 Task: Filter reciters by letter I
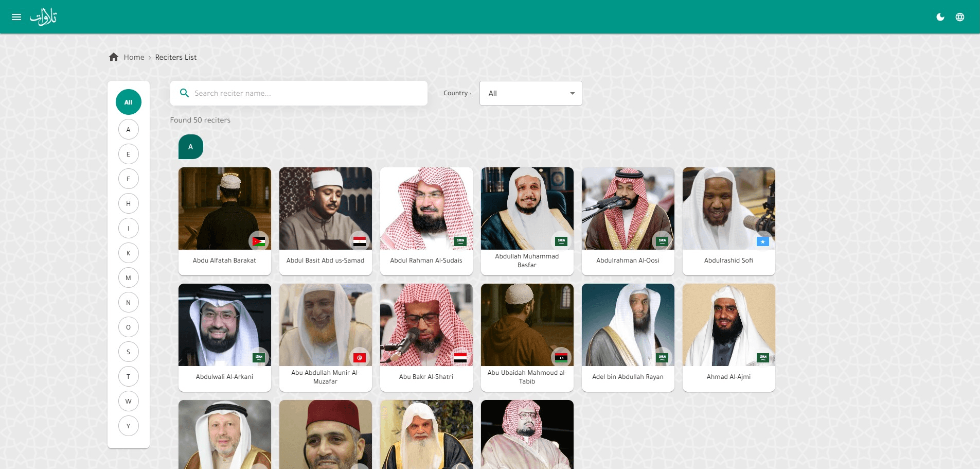[x=129, y=228]
